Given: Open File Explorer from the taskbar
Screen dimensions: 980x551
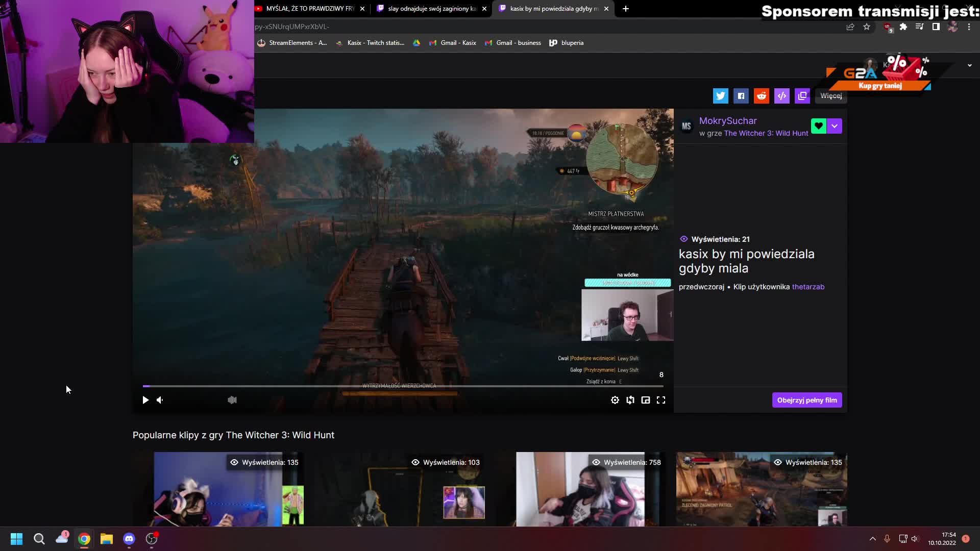Looking at the screenshot, I should coord(107,539).
